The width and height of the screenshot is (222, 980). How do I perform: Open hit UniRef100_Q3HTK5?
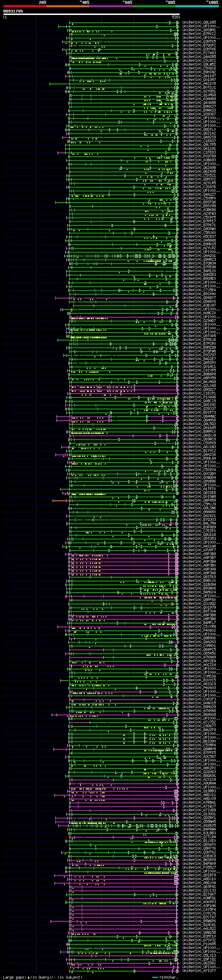pyautogui.click(x=199, y=41)
